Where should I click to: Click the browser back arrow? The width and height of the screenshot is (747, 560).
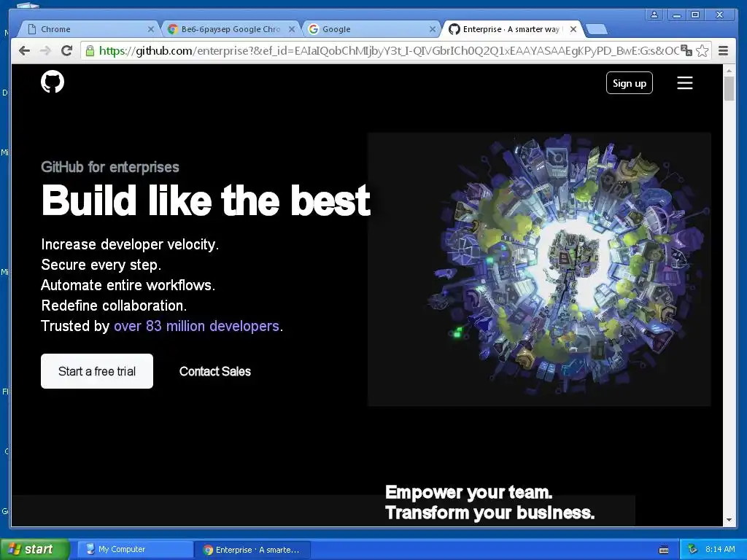[24, 50]
